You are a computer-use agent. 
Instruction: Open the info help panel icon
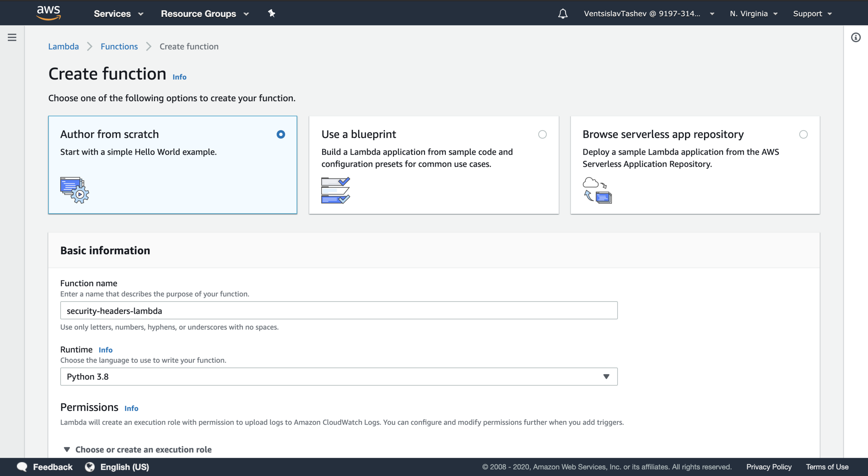(x=856, y=37)
